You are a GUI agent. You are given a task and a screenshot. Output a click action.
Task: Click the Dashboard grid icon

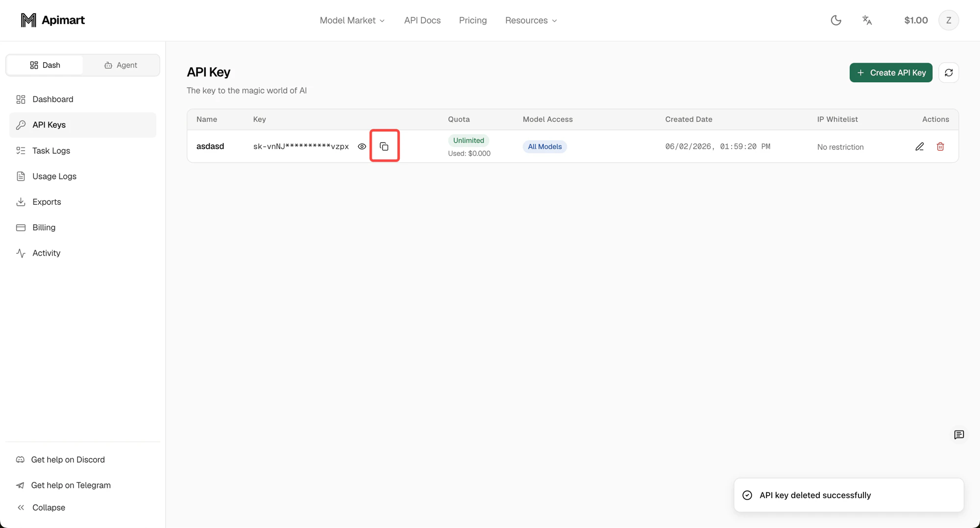(21, 99)
